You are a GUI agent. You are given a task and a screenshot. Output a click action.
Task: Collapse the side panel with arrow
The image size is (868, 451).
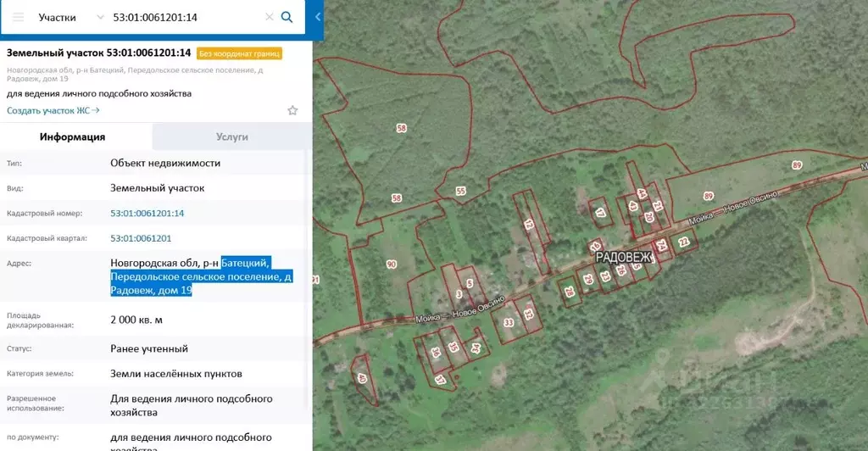click(318, 17)
